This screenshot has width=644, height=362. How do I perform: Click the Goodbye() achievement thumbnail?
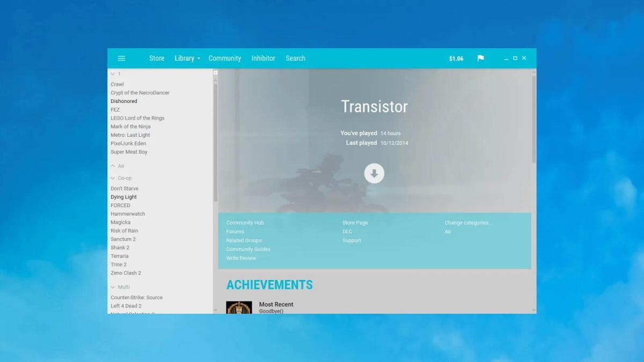[x=239, y=307]
